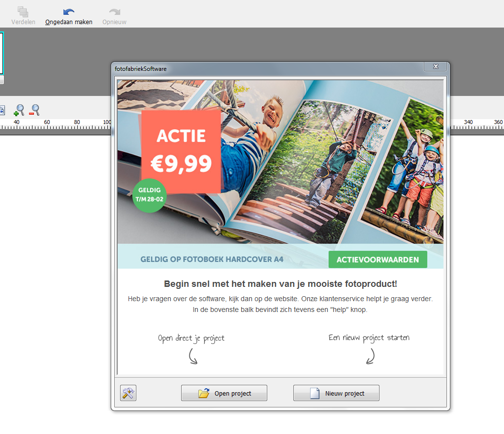The height and width of the screenshot is (434, 504).
Task: Close the fotofabriekSoftware dialog
Action: pos(436,66)
